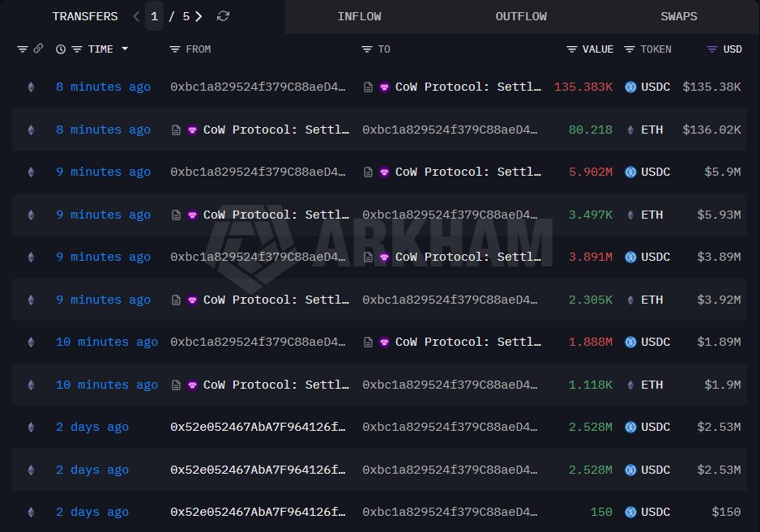Click USDC token icon in 5.902M row
This screenshot has width=760, height=532.
coord(630,172)
